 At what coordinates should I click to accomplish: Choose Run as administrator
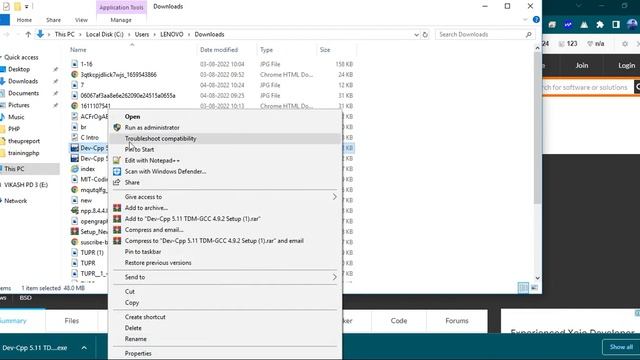[152, 128]
